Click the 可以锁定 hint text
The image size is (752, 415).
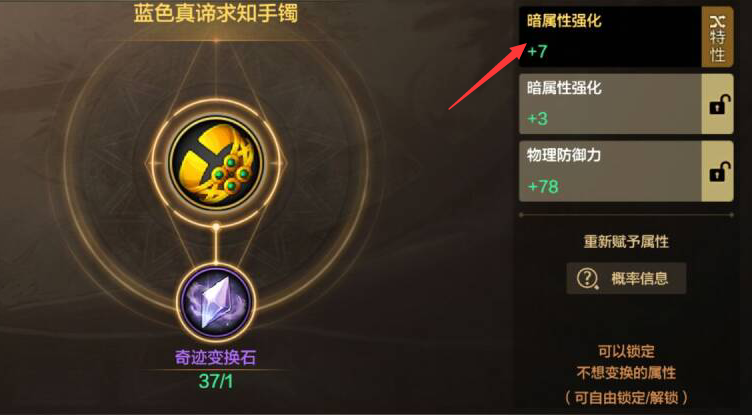626,352
